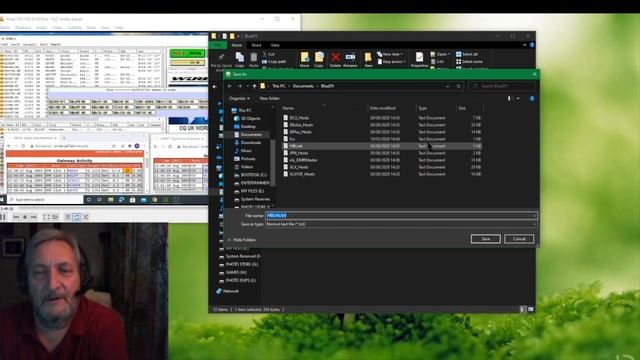Toggle loop button in VLC controls
Image resolution: width=640 pixels, height=360 pixels.
[x=76, y=217]
